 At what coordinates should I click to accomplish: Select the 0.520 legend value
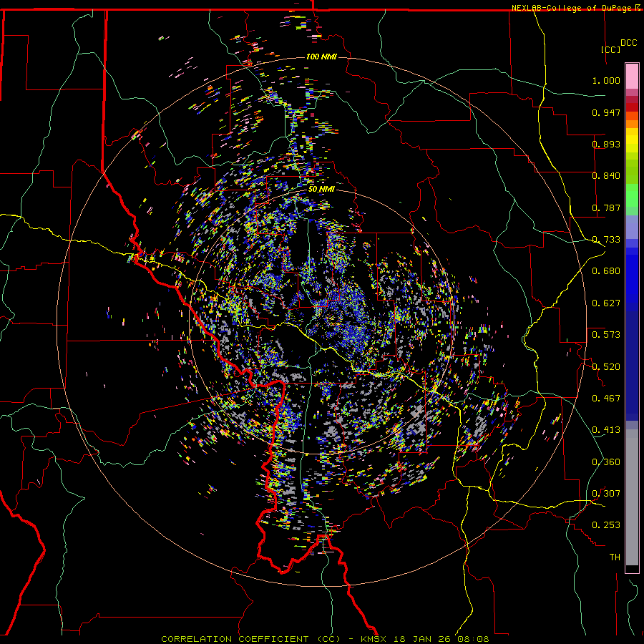pyautogui.click(x=606, y=367)
